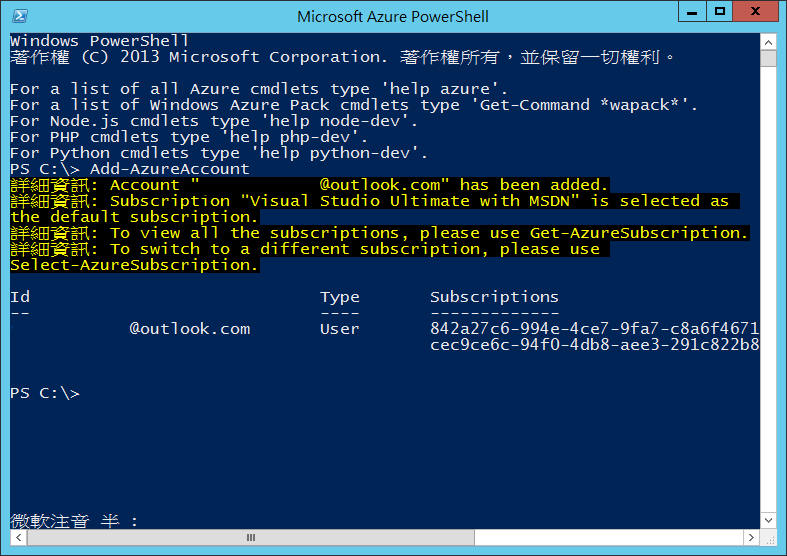The image size is (787, 556).
Task: Click the 'Type' column header
Action: click(340, 297)
